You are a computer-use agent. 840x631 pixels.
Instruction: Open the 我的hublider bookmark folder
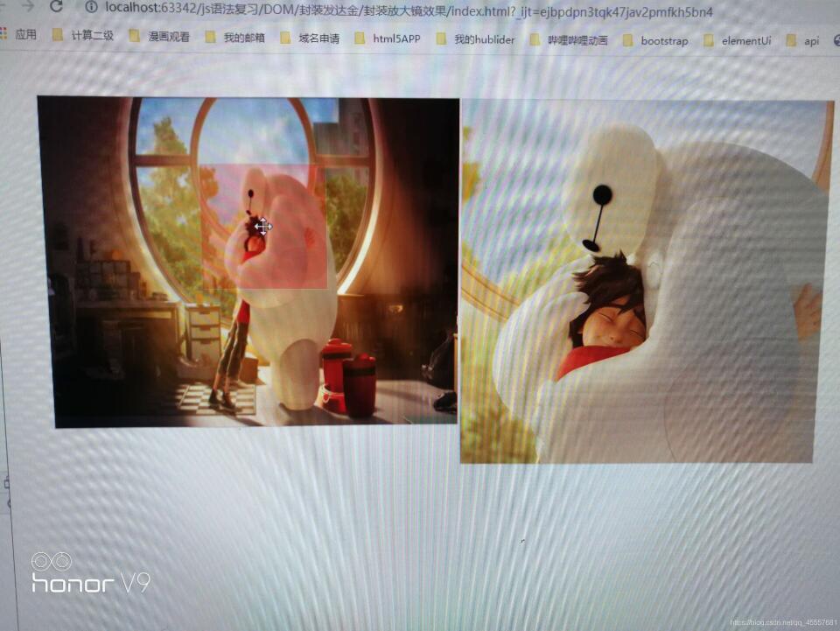click(x=475, y=39)
